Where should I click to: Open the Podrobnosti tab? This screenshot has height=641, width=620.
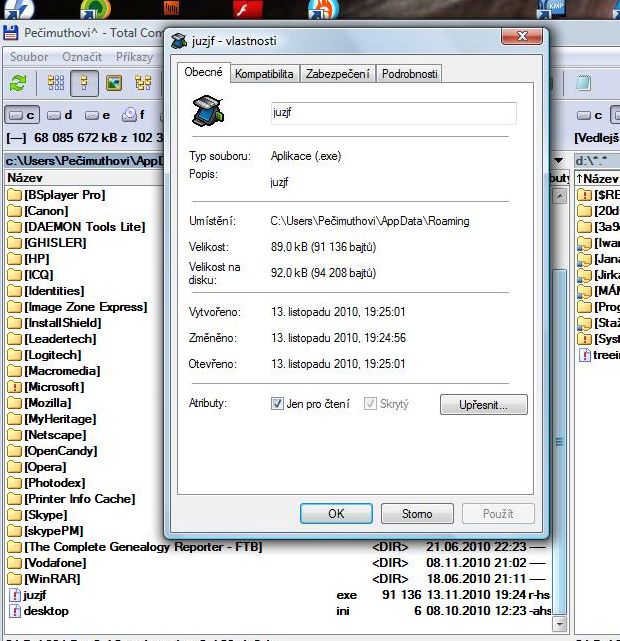click(409, 74)
